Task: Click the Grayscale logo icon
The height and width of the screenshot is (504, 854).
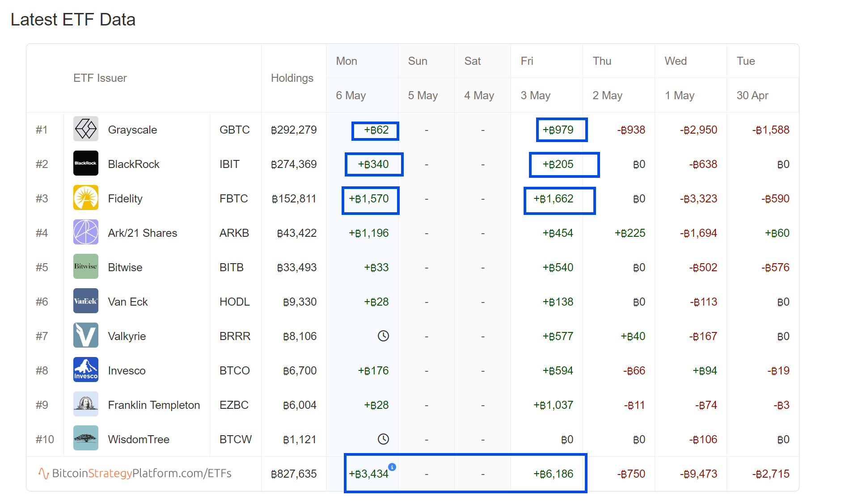Action: [85, 129]
